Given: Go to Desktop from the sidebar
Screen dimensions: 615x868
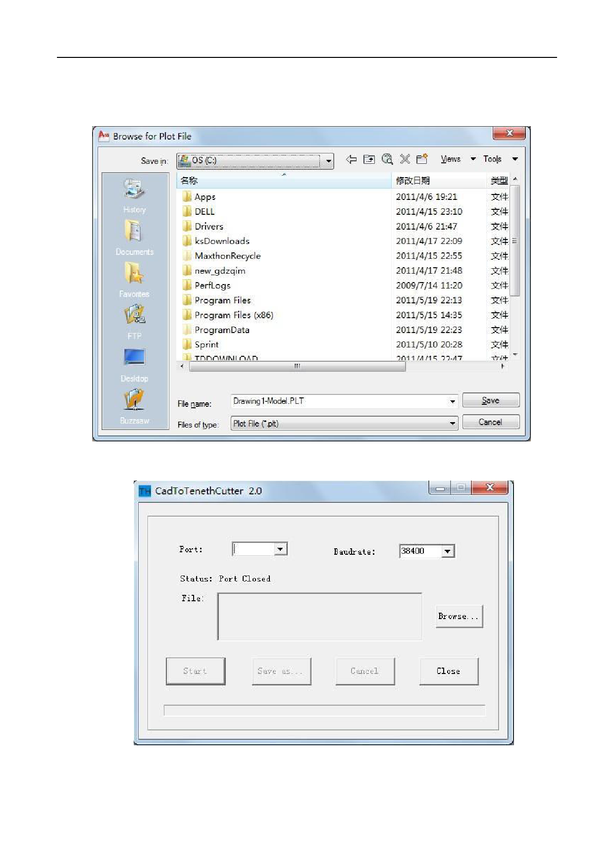Looking at the screenshot, I should tap(134, 363).
